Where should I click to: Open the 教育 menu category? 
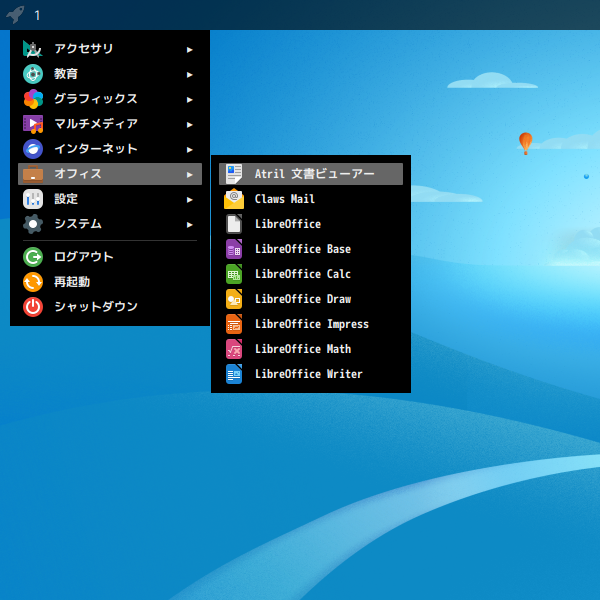(x=66, y=74)
